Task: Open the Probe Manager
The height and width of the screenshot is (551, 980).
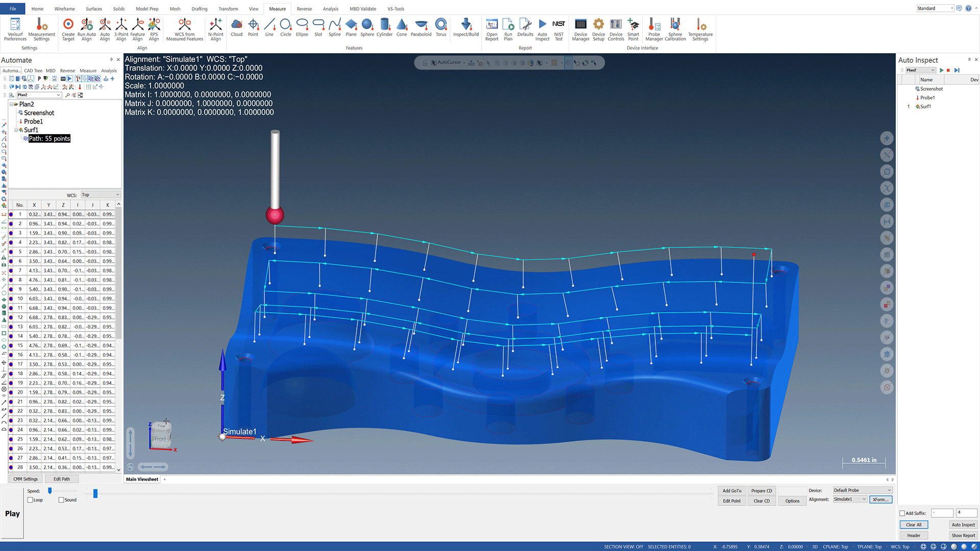Action: [x=654, y=30]
